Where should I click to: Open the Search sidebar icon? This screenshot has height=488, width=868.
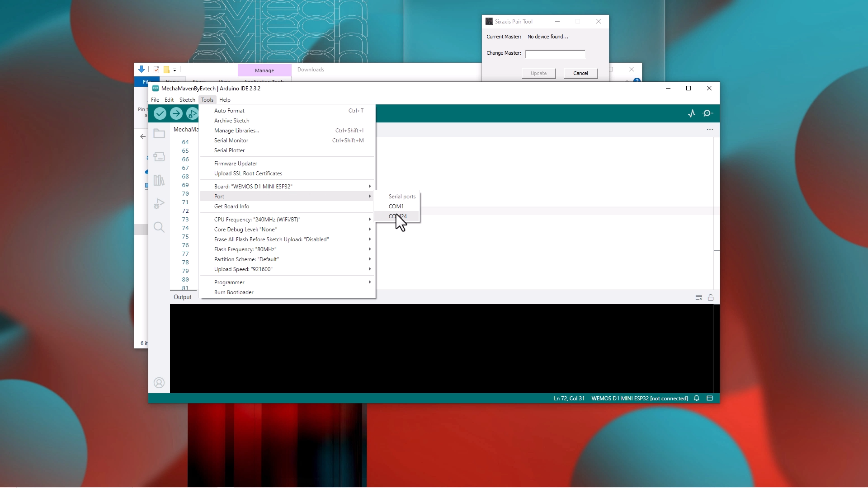[159, 227]
